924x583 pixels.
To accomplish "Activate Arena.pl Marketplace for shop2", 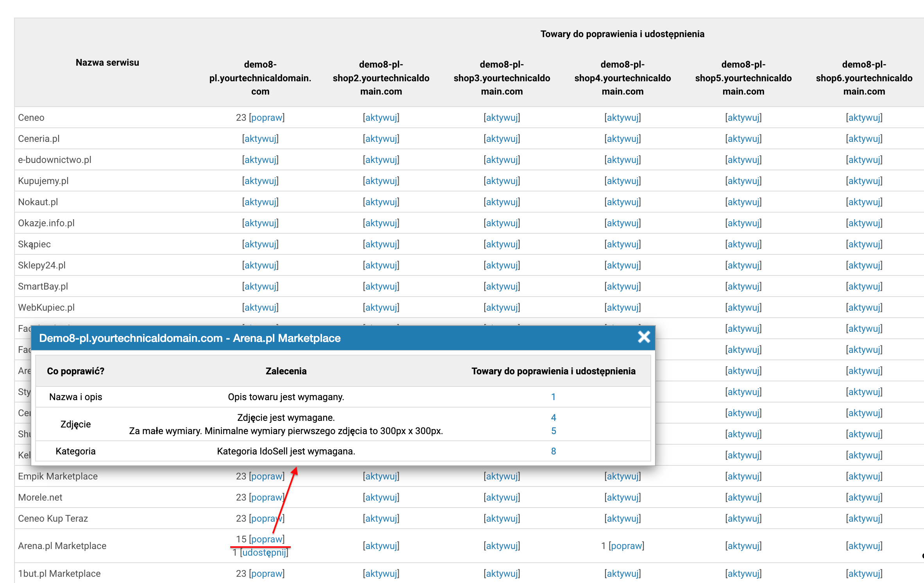I will point(381,546).
